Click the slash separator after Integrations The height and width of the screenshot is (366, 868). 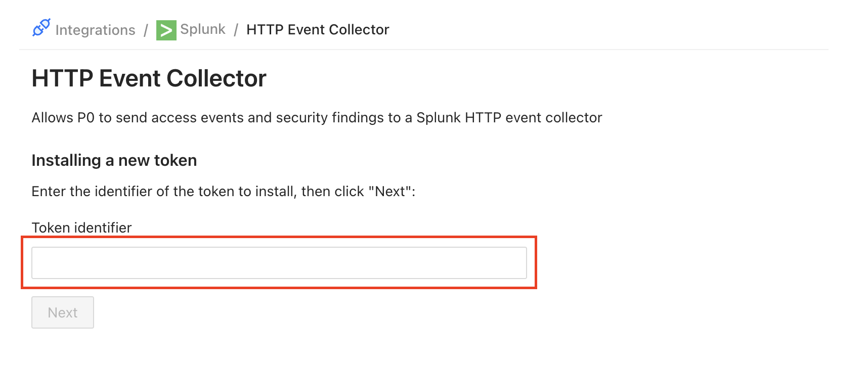tap(146, 30)
